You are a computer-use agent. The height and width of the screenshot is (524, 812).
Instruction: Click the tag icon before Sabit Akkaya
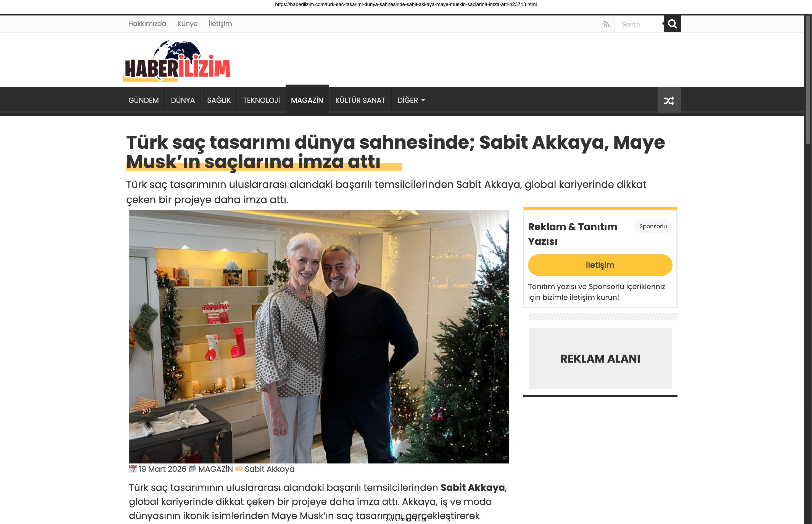(x=239, y=469)
